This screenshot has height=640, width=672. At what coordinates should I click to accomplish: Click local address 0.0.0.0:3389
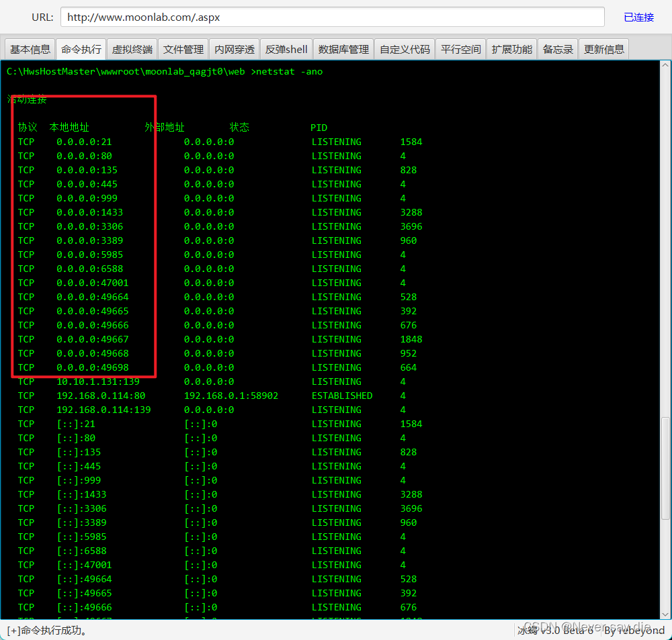(89, 240)
